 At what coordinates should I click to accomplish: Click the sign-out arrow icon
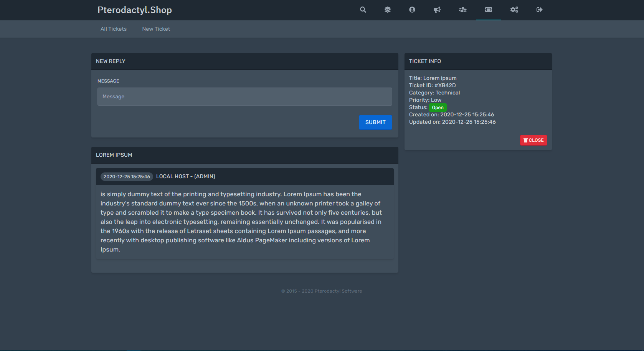click(539, 10)
